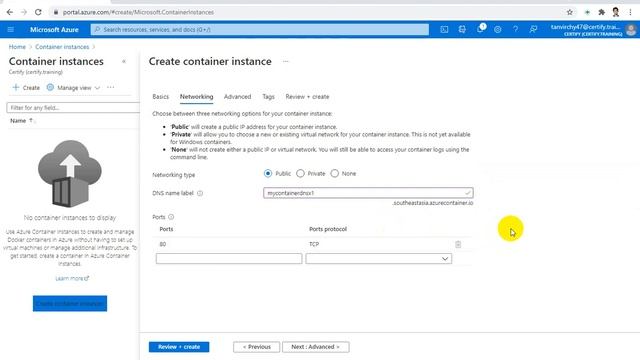Show info tooltip for Ports

pos(171,217)
